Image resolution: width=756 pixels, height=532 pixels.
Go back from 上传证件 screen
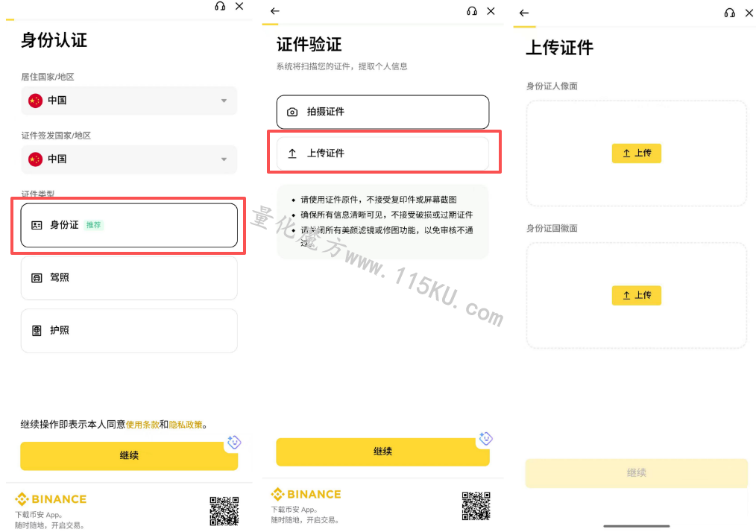(524, 13)
